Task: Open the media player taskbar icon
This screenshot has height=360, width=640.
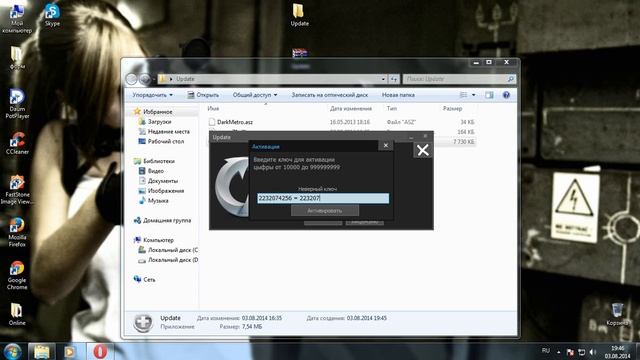Action: click(70, 351)
